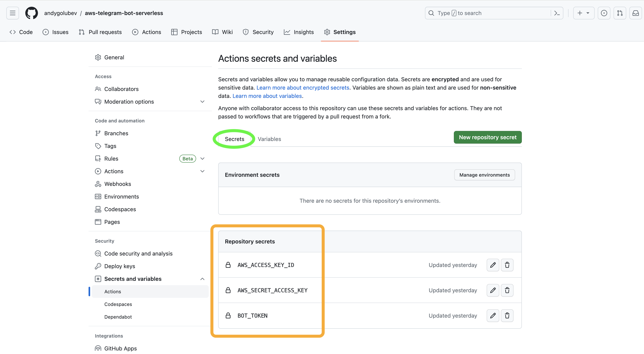
Task: Click the Beta badge next to Rules
Action: (188, 159)
